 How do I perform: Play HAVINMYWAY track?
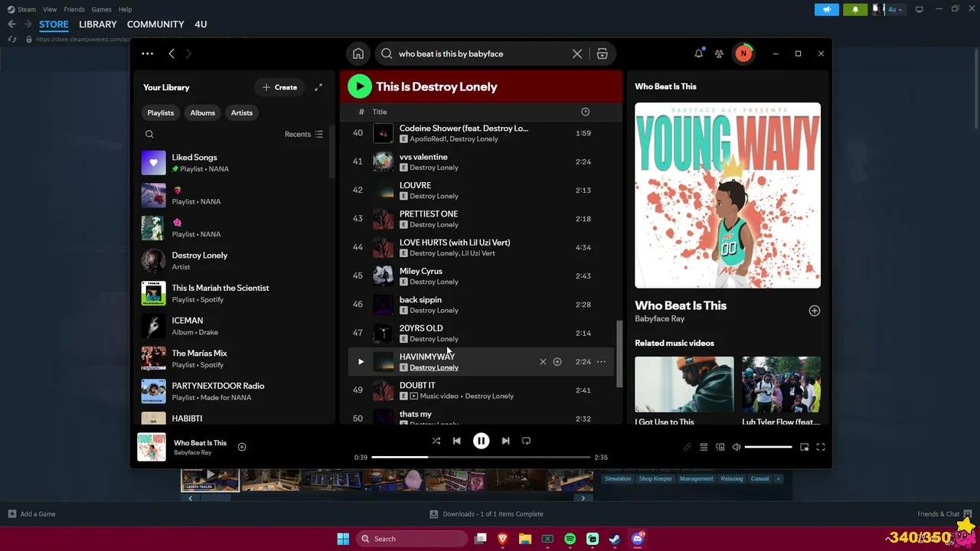(x=361, y=362)
